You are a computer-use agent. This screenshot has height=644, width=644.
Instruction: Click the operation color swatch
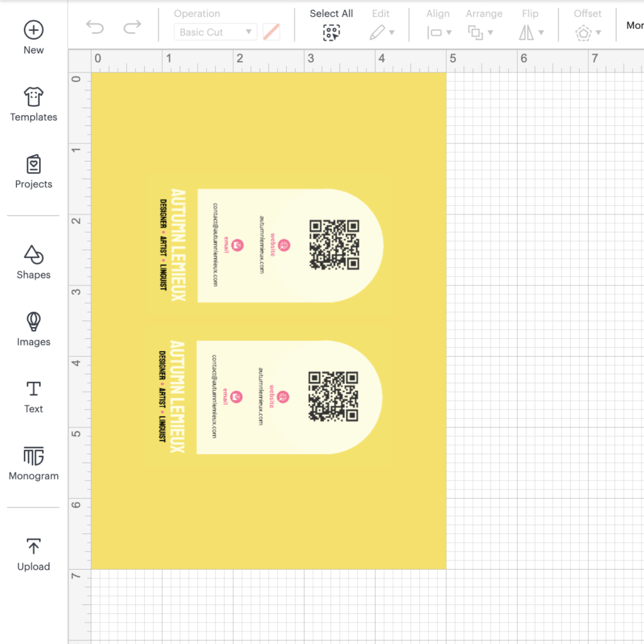[x=271, y=32]
